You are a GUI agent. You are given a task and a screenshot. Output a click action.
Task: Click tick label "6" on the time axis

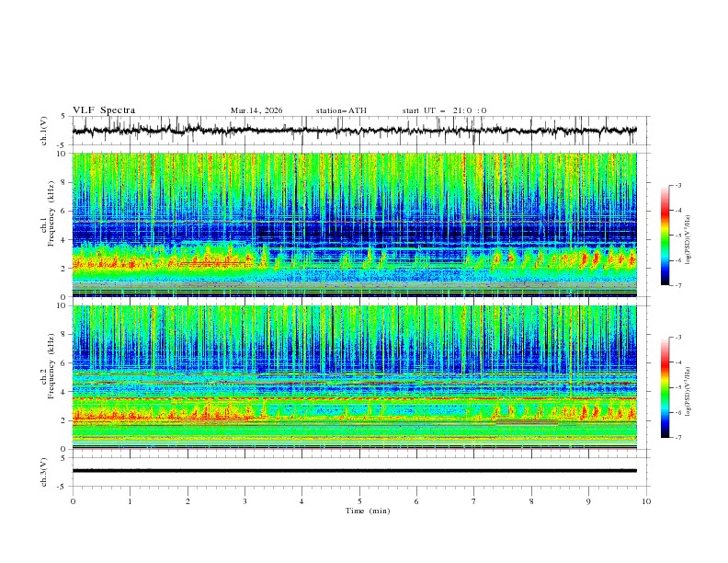[x=416, y=501]
